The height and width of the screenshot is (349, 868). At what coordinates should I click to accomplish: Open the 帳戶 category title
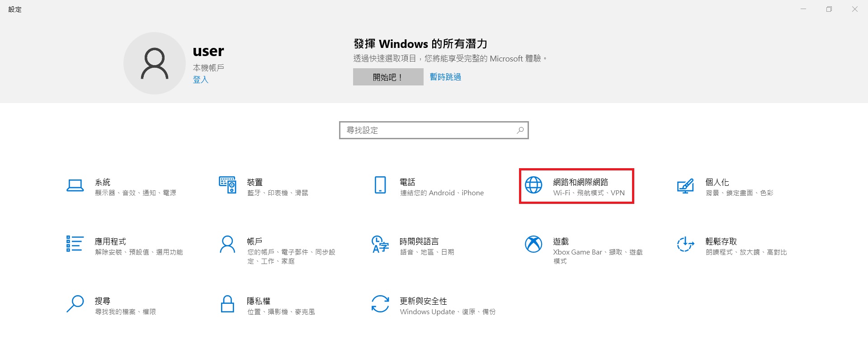255,241
